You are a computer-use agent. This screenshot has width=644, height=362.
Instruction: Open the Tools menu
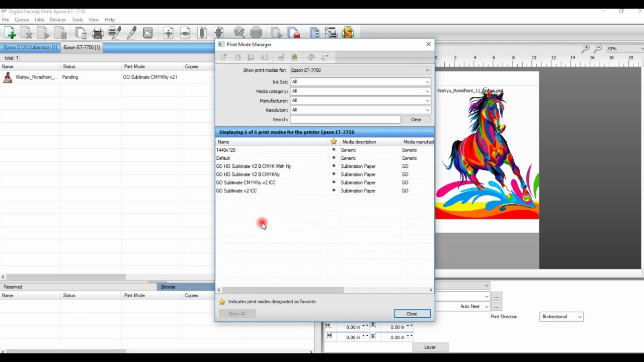coord(77,20)
